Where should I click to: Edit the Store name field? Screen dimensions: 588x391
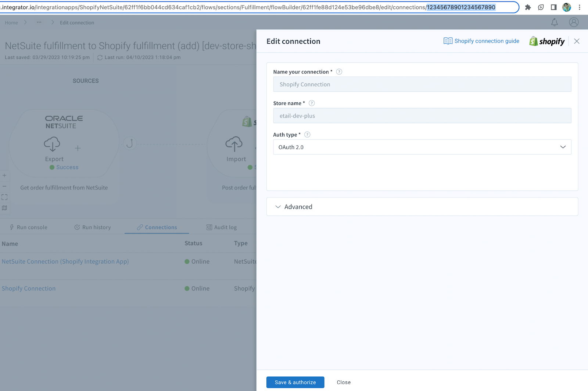[x=422, y=116]
